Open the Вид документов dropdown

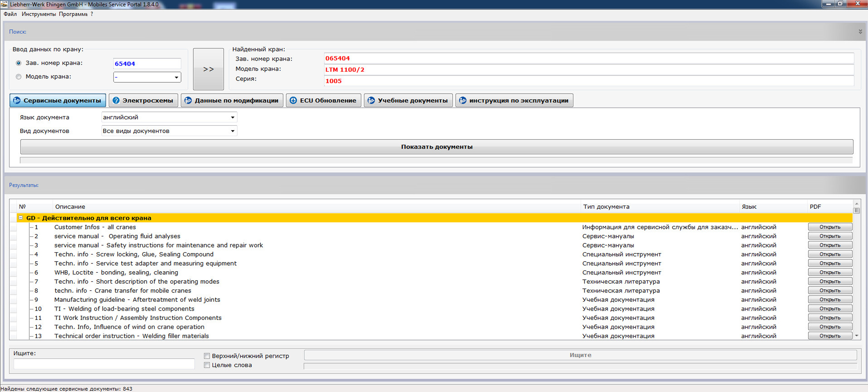click(232, 131)
